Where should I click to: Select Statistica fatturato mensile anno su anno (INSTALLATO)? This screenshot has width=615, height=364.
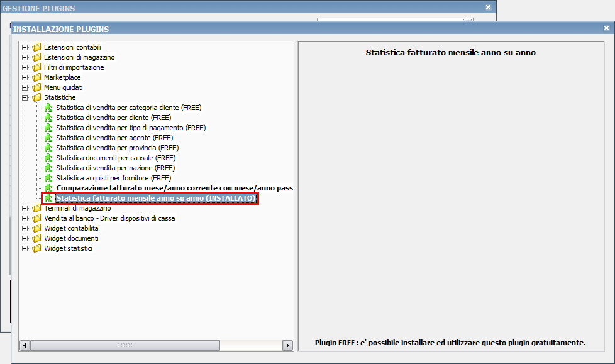pyautogui.click(x=156, y=198)
